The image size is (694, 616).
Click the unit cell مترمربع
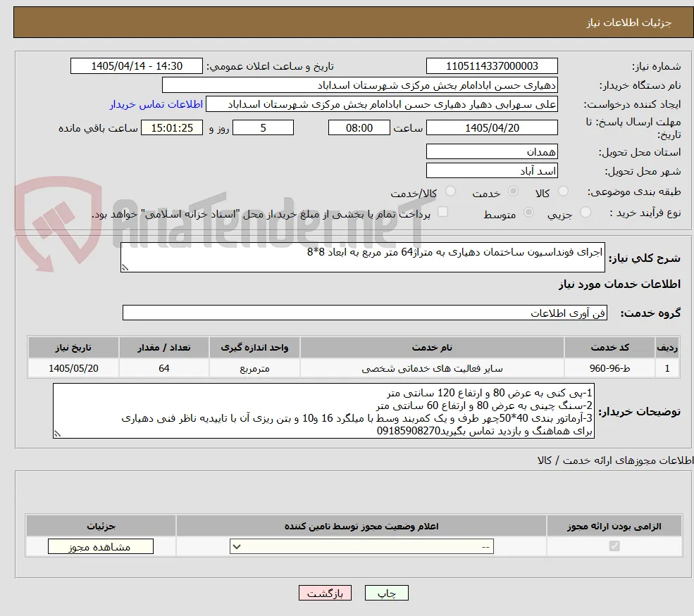click(254, 368)
